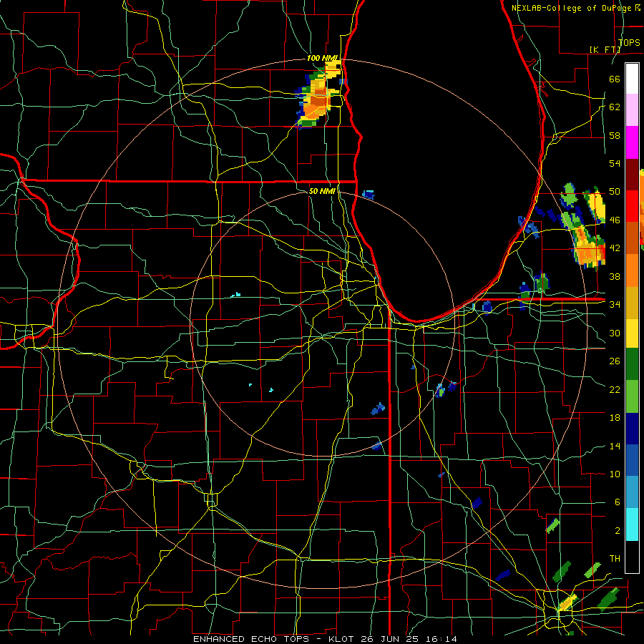This screenshot has height=644, width=644.
Task: Select the dark green legend swatch
Action: [x=632, y=364]
